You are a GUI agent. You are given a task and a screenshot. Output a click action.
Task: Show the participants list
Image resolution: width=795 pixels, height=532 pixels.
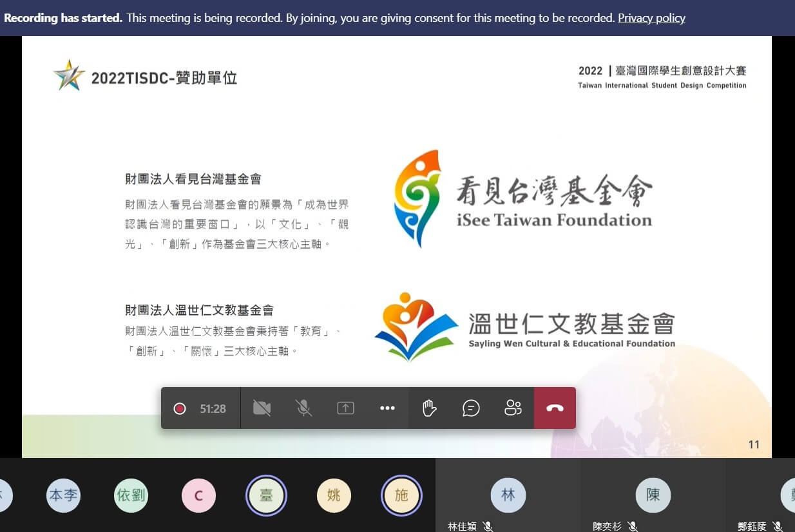pos(513,408)
